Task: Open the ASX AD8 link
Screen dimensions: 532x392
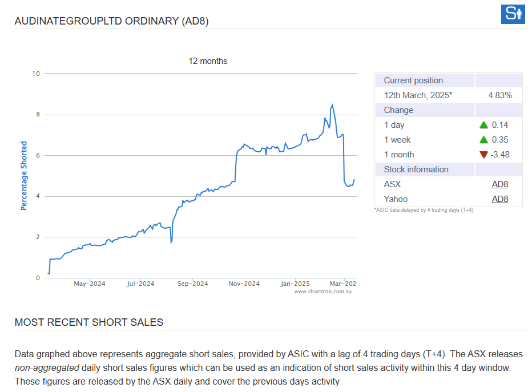Action: click(x=499, y=184)
